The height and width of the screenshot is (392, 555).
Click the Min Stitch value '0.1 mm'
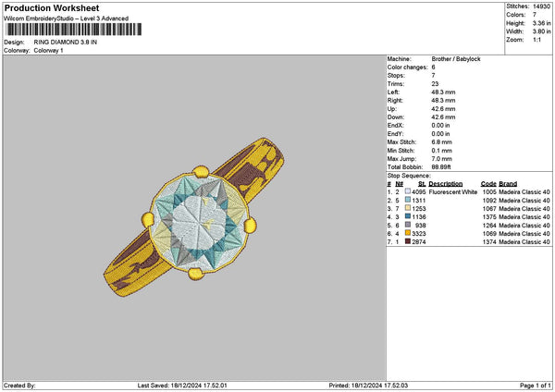pyautogui.click(x=442, y=151)
